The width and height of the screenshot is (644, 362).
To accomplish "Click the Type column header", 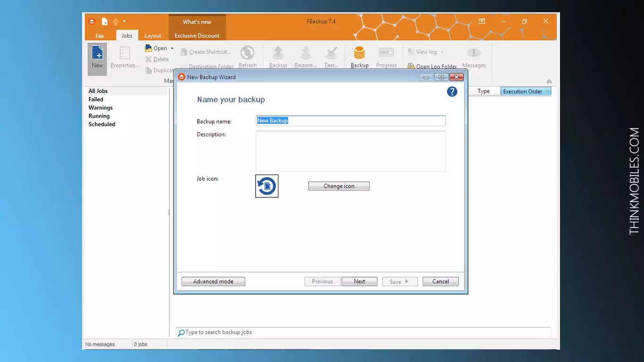I will (484, 92).
